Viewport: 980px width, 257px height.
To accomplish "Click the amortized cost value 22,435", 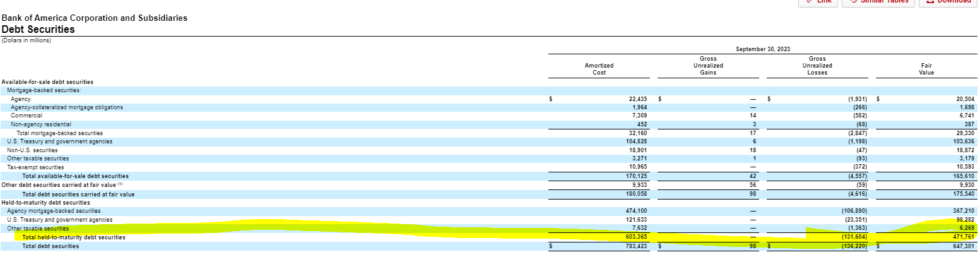I will (638, 99).
